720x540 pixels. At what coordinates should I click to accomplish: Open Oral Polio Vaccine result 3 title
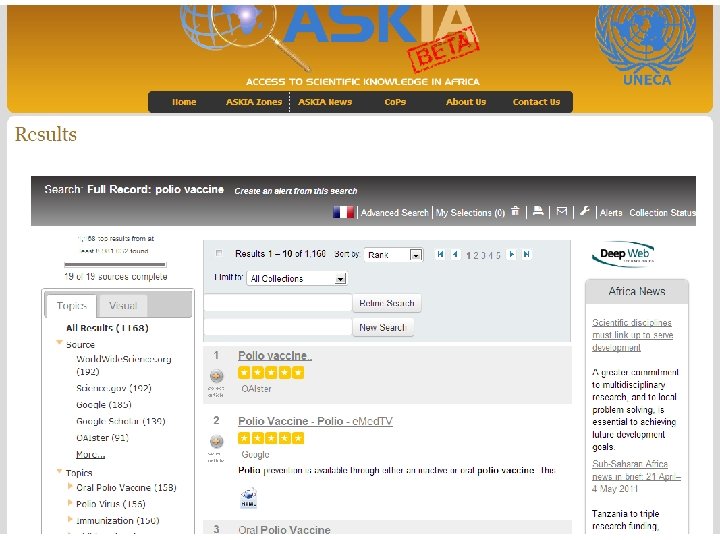[284, 529]
